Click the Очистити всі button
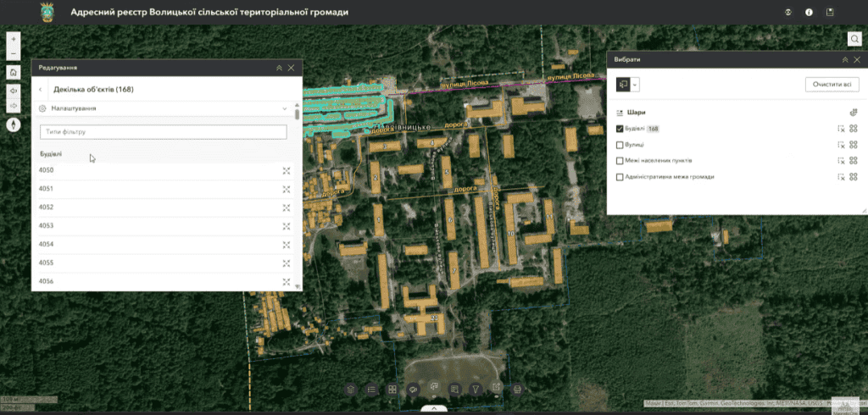This screenshot has width=868, height=415. pos(831,85)
